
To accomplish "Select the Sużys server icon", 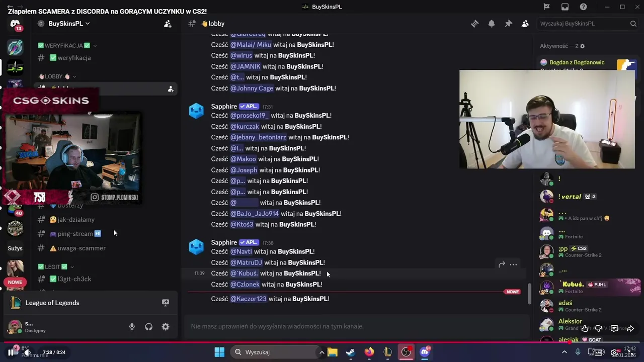I will pos(15,248).
